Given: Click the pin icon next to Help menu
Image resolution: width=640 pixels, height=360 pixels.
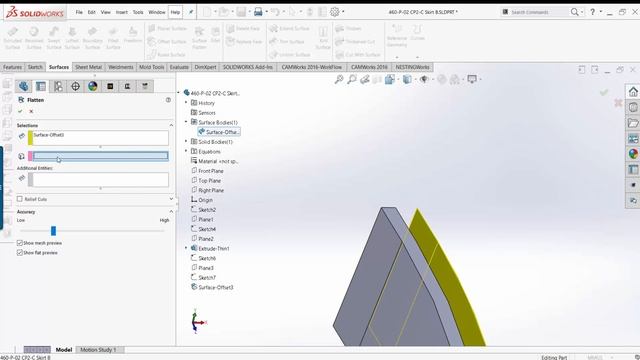Looking at the screenshot, I should point(191,12).
